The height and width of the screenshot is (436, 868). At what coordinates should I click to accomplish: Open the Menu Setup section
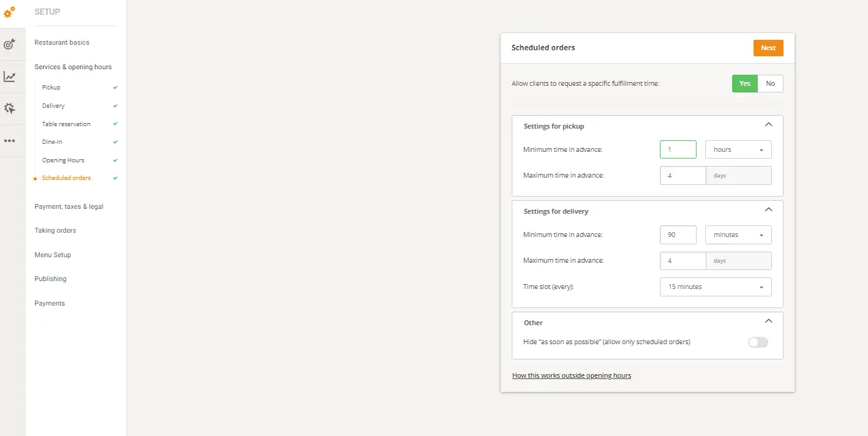[x=53, y=255]
